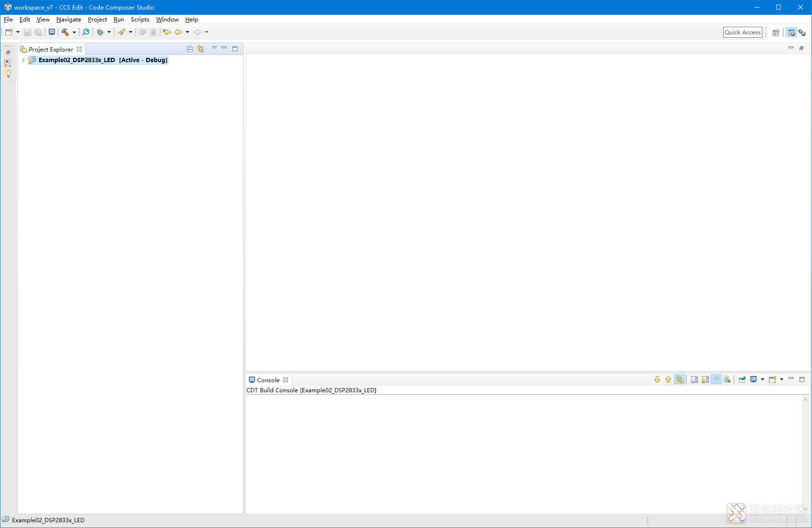
Task: Click the Clear Console icon
Action: pos(727,379)
